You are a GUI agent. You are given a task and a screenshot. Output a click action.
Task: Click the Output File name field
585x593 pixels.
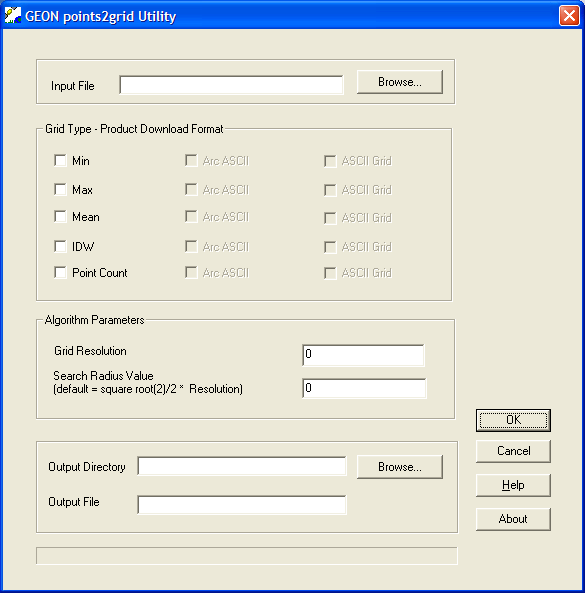pyautogui.click(x=242, y=505)
